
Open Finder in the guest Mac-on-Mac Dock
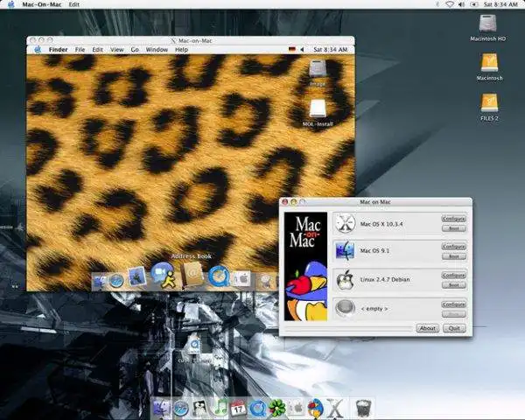pos(100,283)
